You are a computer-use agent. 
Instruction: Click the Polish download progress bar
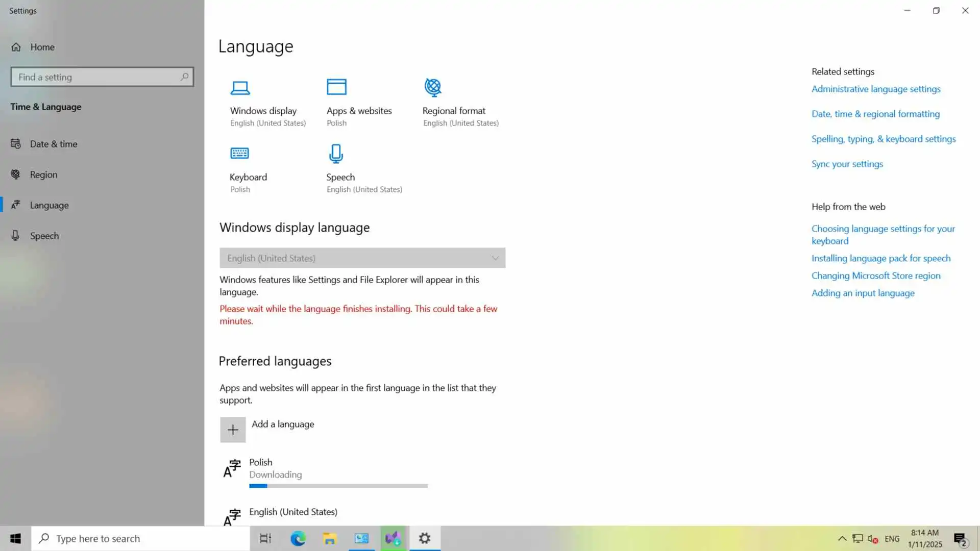pos(338,486)
